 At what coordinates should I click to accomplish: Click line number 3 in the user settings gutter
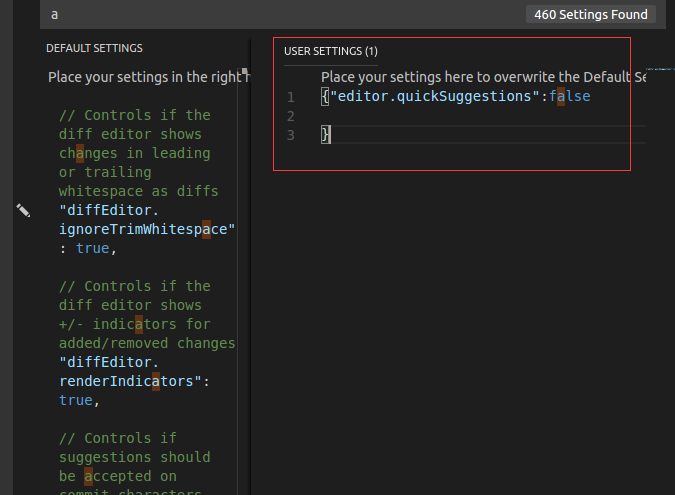coord(291,135)
